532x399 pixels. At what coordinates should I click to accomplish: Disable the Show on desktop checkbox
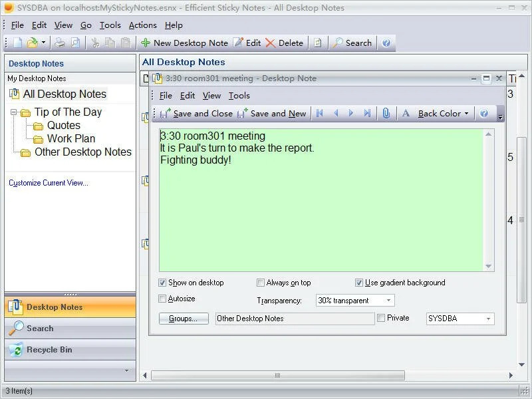coord(163,283)
